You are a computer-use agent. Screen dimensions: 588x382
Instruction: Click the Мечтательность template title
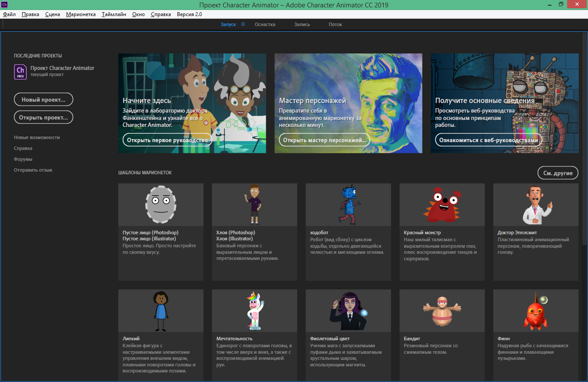[234, 339]
